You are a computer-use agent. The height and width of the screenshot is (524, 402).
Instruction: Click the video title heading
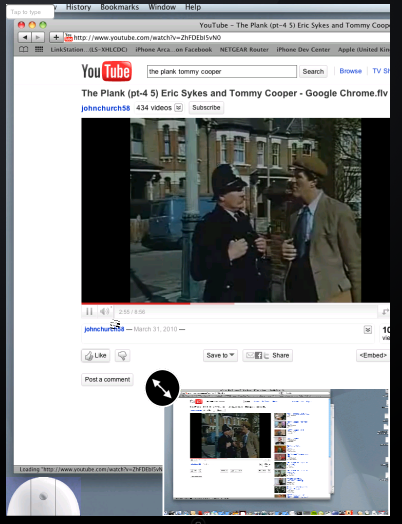235,93
